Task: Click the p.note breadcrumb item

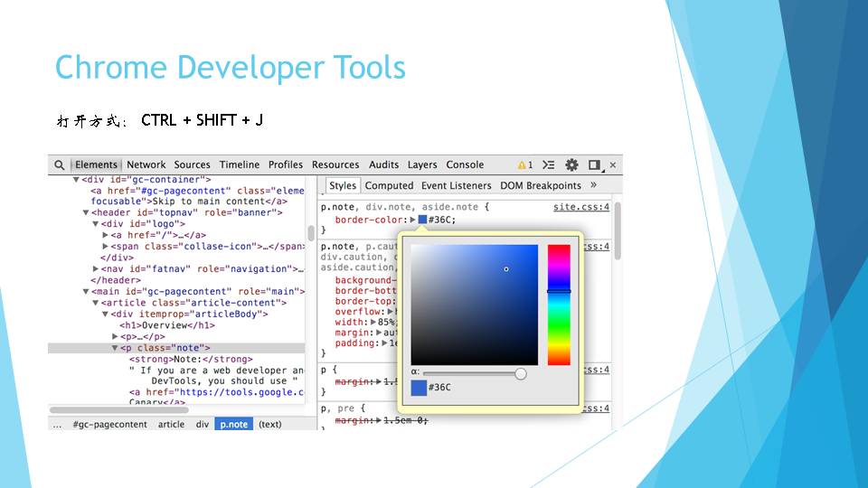Action: click(x=234, y=425)
